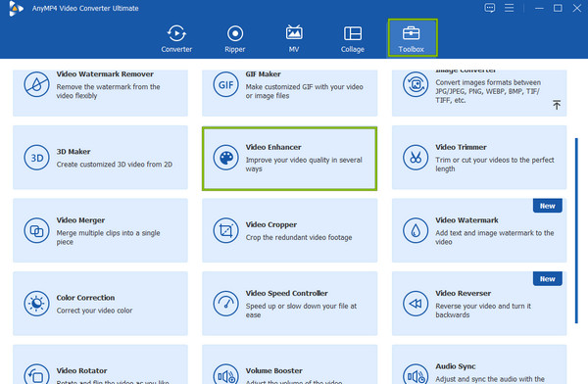Viewport: 588px width, 384px height.
Task: Click 'Remove the watermark from the video' text
Action: pyautogui.click(x=108, y=91)
